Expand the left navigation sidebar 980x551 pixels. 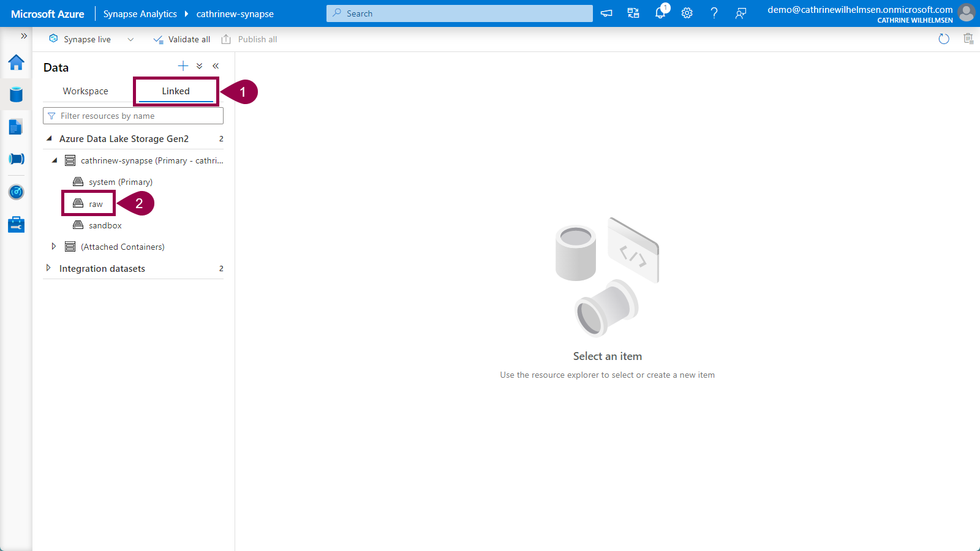tap(24, 36)
